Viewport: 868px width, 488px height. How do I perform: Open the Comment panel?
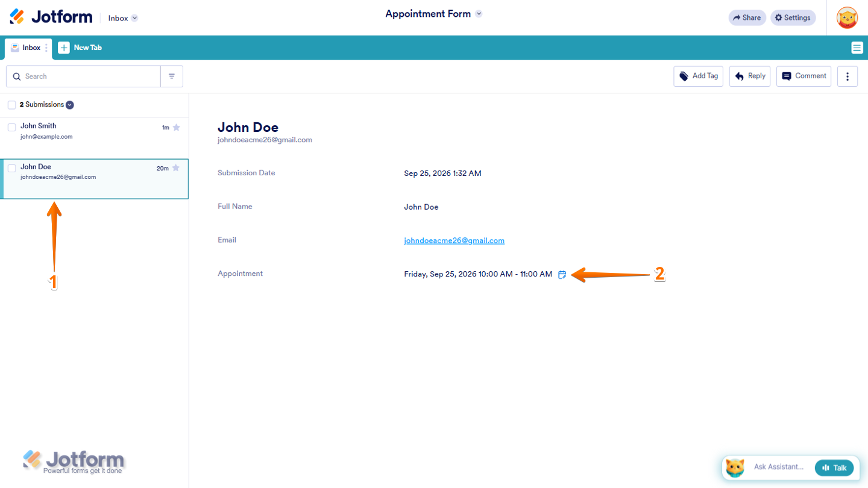pyautogui.click(x=804, y=76)
